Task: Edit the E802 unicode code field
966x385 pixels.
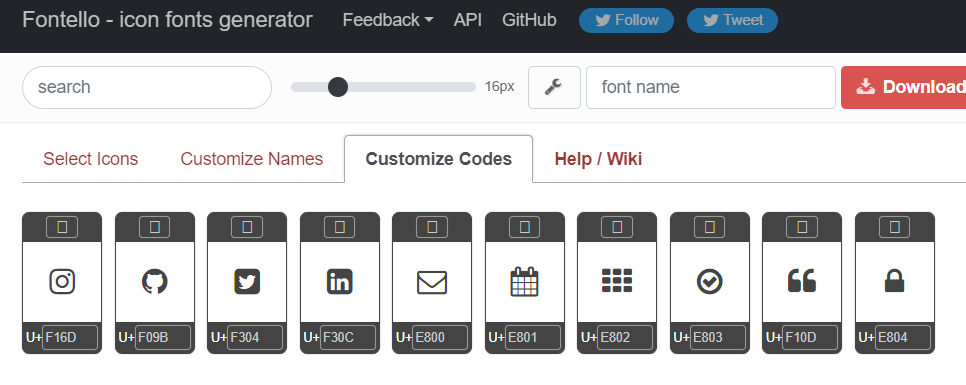Action: [x=625, y=338]
